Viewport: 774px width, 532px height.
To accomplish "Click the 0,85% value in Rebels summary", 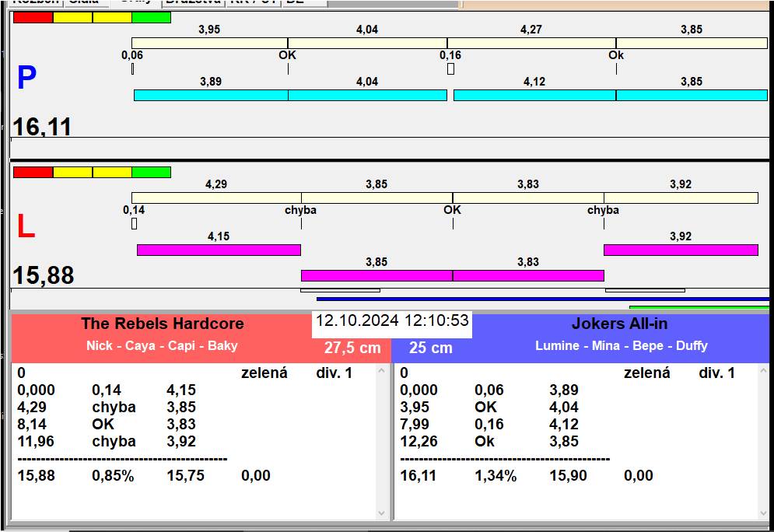I will [x=113, y=475].
